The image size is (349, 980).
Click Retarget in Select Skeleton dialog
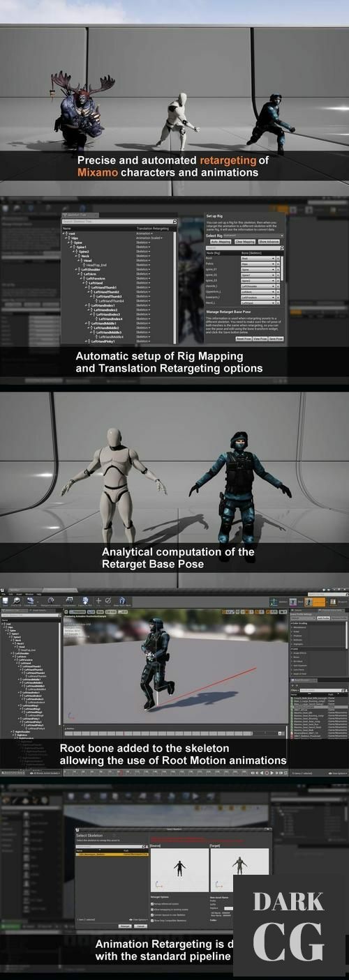click(x=125, y=926)
